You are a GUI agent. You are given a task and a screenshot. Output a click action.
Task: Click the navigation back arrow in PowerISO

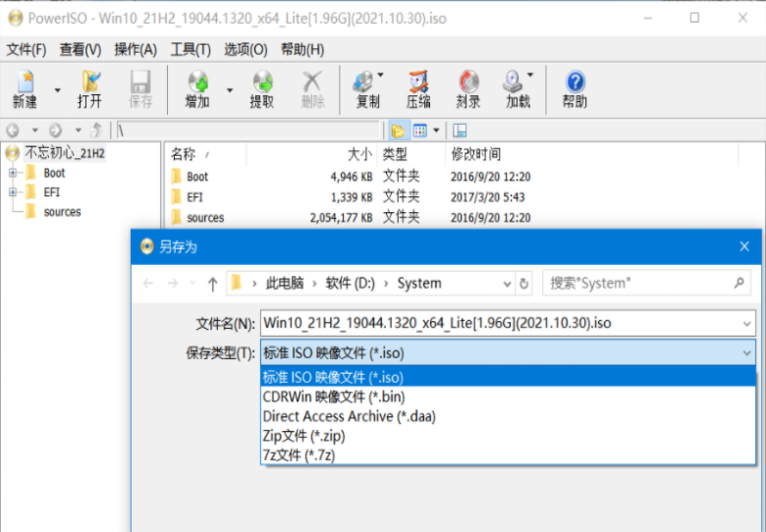point(13,131)
